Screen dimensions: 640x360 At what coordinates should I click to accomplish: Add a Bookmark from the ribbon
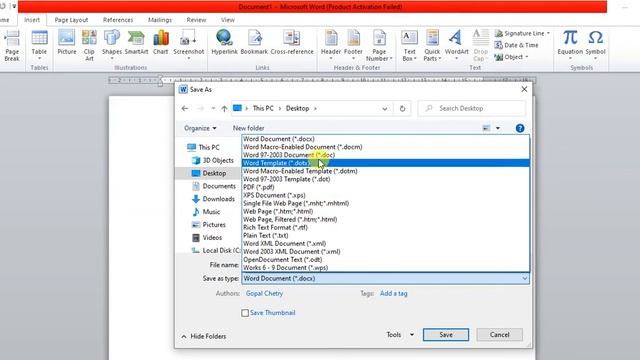click(x=254, y=43)
